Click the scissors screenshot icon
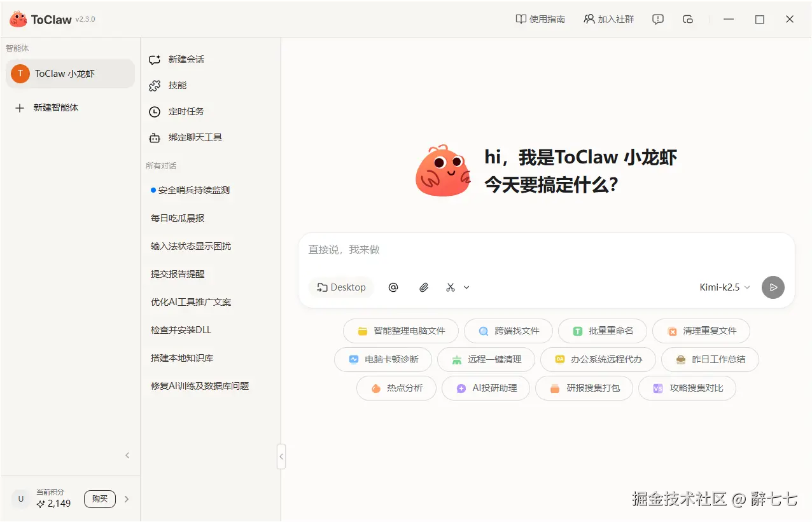 click(x=451, y=287)
